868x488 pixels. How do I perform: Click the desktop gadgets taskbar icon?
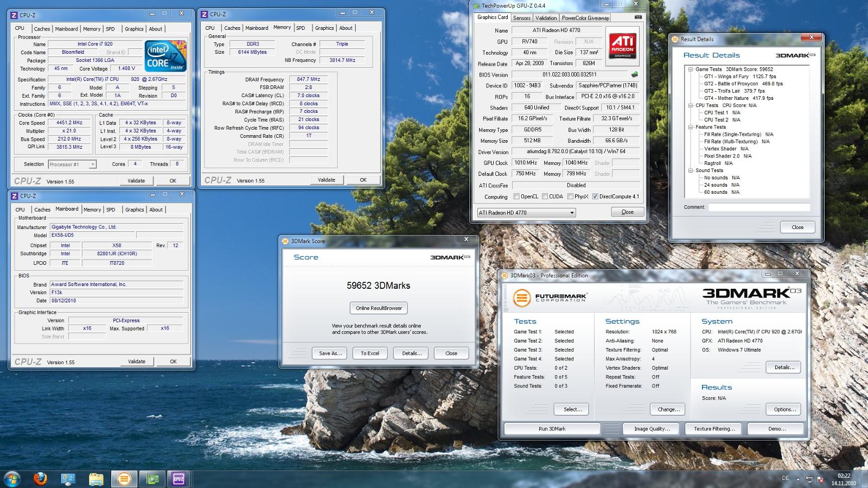point(68,479)
